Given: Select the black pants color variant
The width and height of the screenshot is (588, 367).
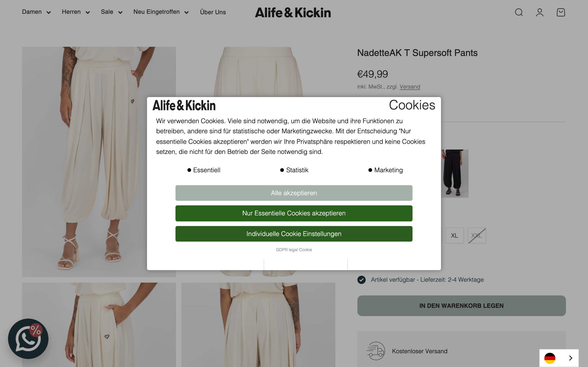Looking at the screenshot, I should (455, 173).
